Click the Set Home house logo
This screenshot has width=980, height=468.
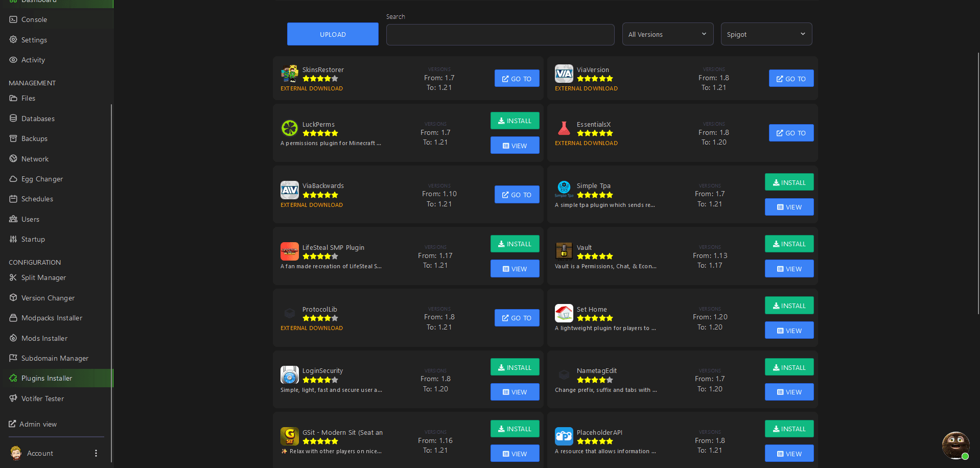pyautogui.click(x=564, y=313)
